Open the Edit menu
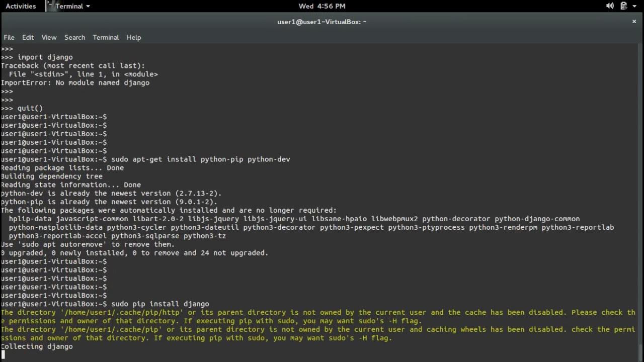644x362 pixels. pyautogui.click(x=28, y=37)
